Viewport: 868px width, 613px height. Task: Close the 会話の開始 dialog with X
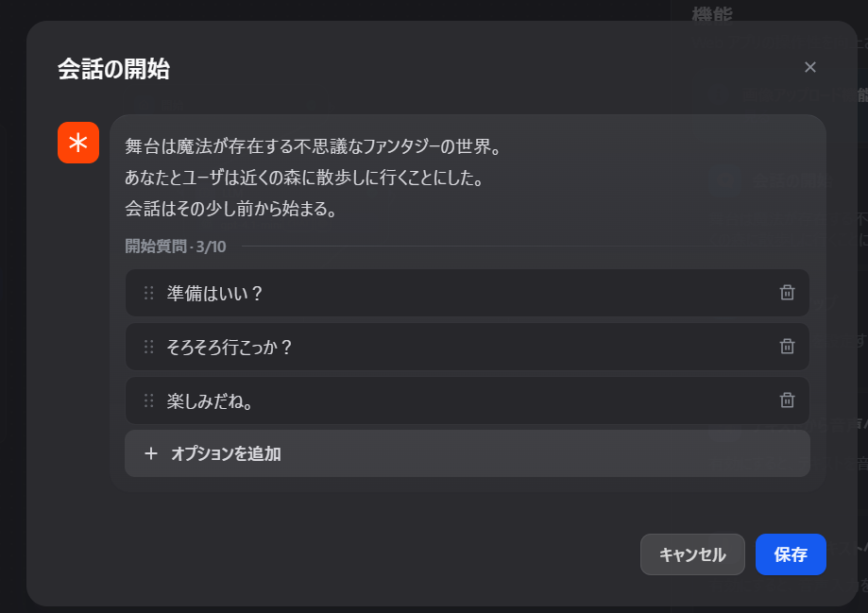809,67
